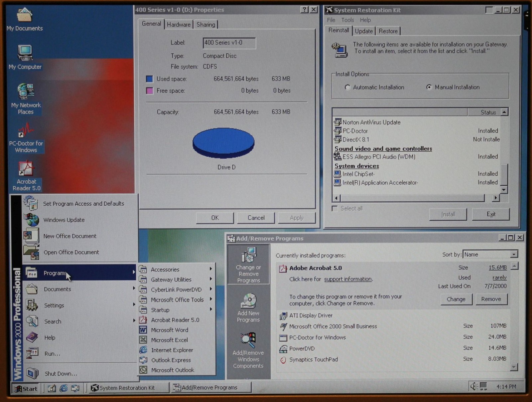Select Manual Installation radio button
The height and width of the screenshot is (402, 532).
tap(429, 87)
